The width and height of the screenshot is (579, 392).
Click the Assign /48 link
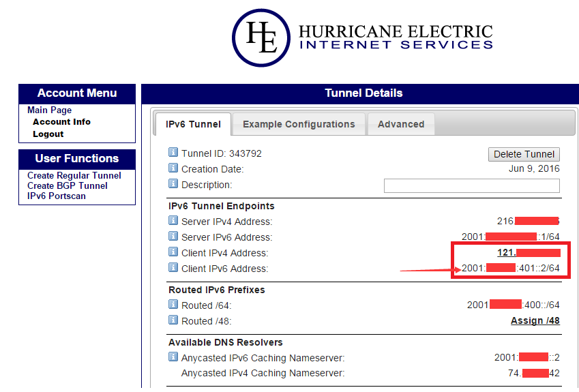point(535,320)
